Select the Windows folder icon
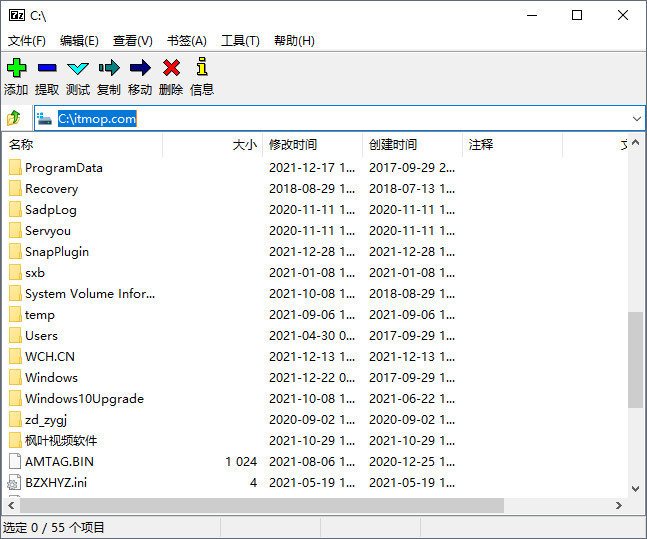The width and height of the screenshot is (647, 539). 15,378
